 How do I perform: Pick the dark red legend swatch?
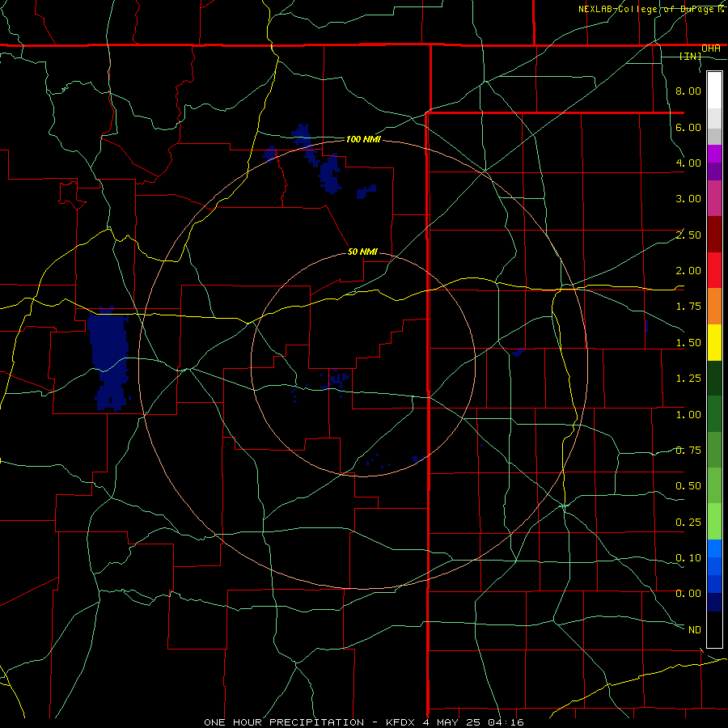pos(714,235)
